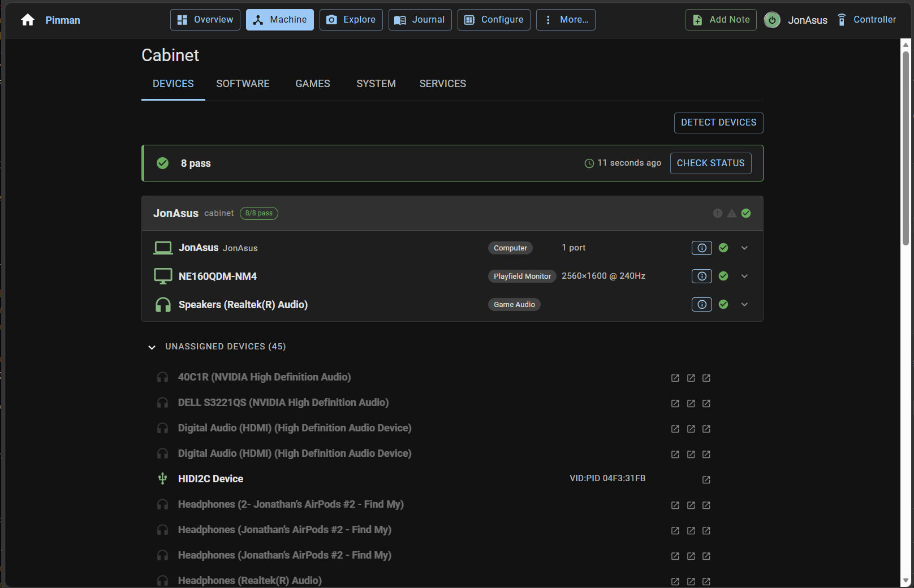Open the SERVICES tab
Viewport: 914px width, 588px height.
(x=443, y=84)
